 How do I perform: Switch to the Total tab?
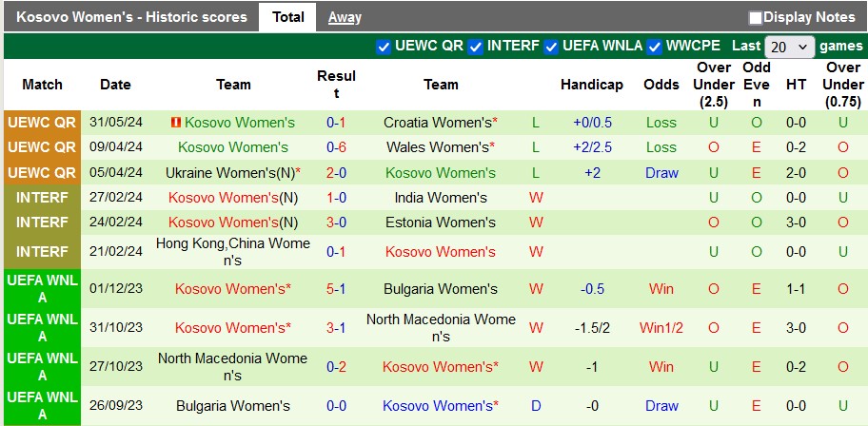click(x=287, y=17)
